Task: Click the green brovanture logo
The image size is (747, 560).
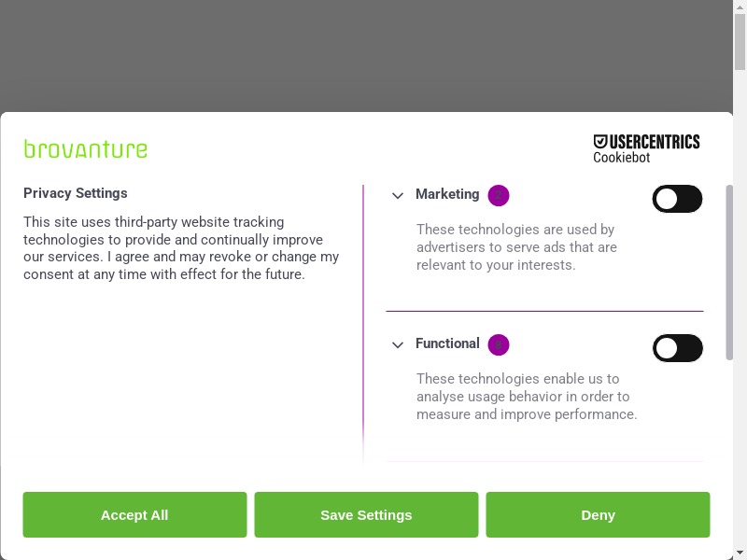Action: pyautogui.click(x=86, y=149)
